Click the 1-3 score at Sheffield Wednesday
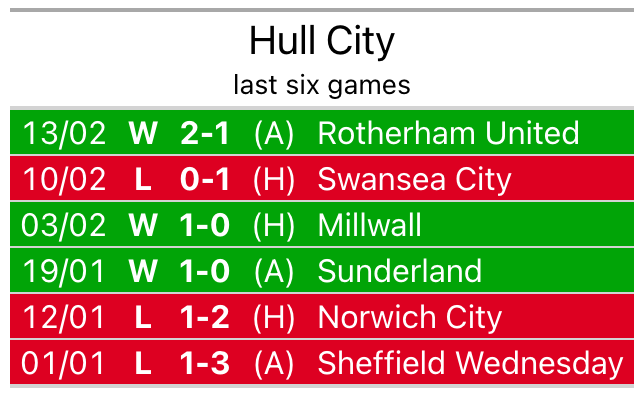 pyautogui.click(x=205, y=363)
